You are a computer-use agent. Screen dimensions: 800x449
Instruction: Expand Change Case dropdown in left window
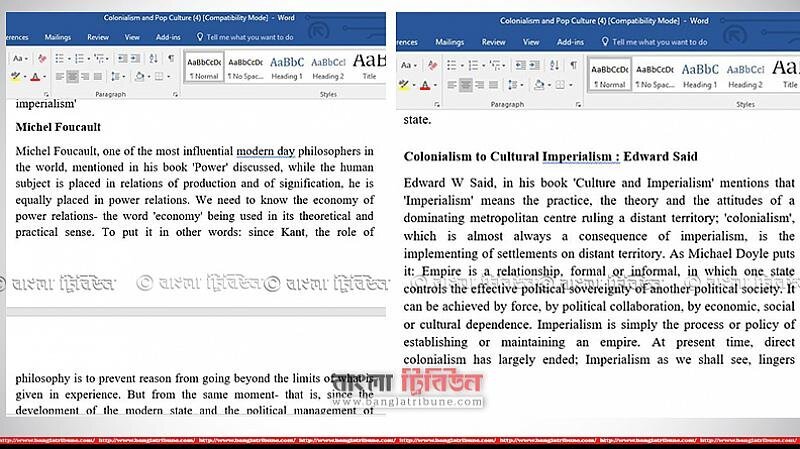[19, 58]
